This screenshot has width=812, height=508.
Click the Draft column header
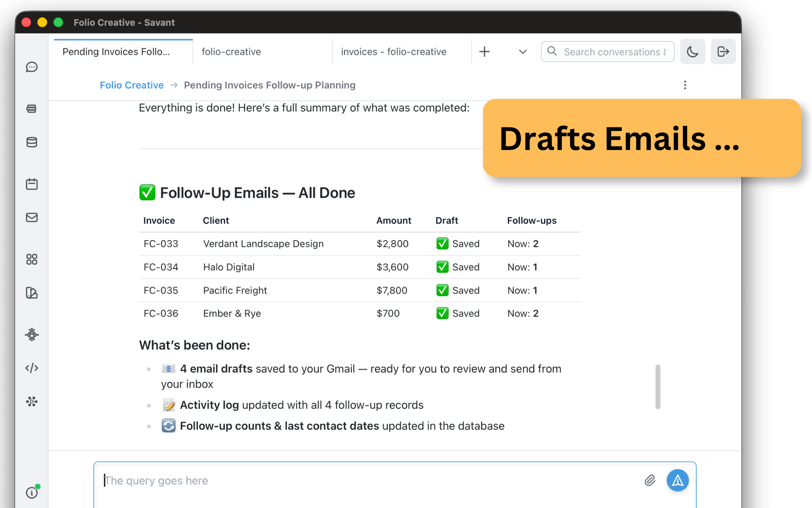click(x=447, y=221)
